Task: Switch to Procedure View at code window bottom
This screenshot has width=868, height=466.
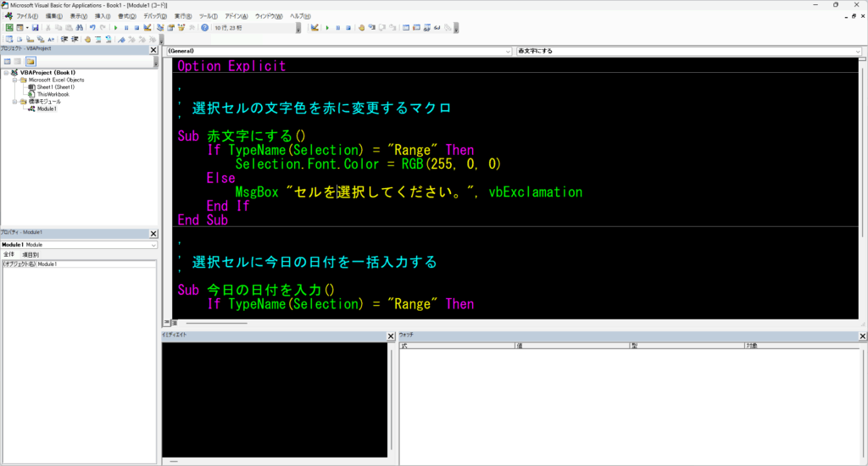Action: coord(166,322)
